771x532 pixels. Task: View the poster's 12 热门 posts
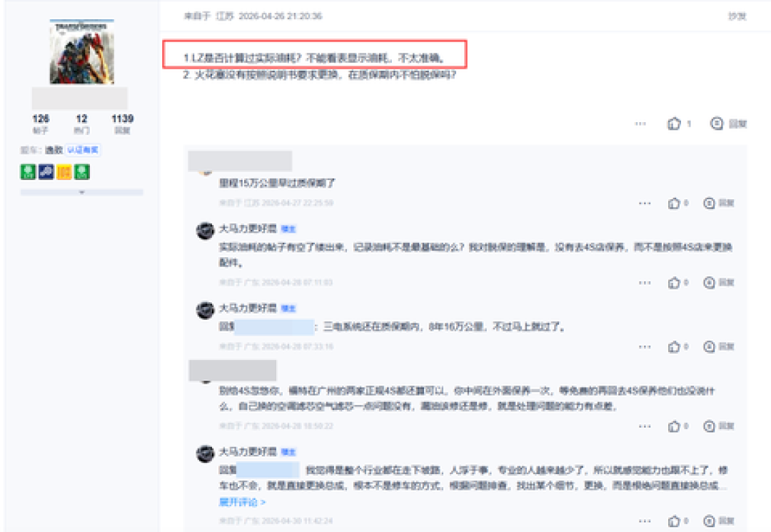pyautogui.click(x=81, y=124)
